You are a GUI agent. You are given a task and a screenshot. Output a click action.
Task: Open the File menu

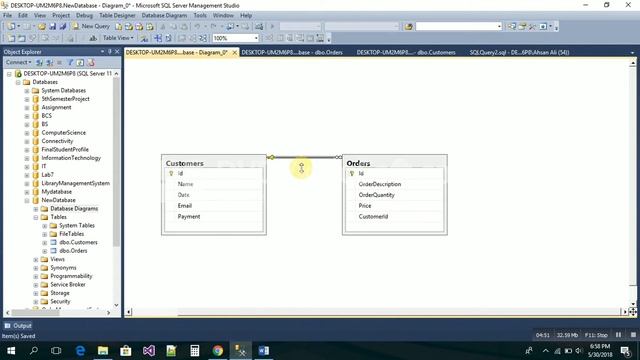coord(8,15)
